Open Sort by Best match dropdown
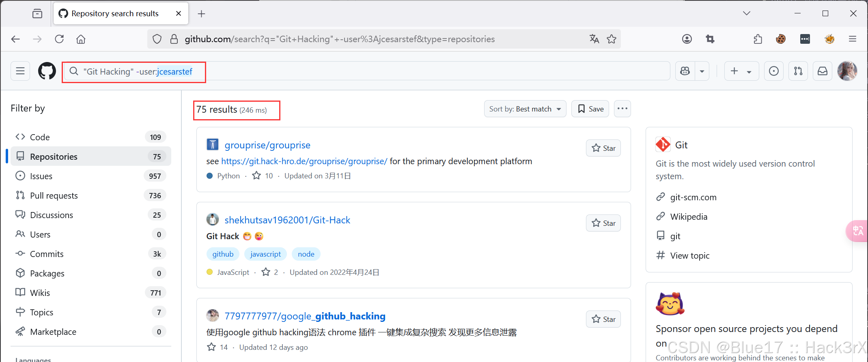 click(525, 109)
